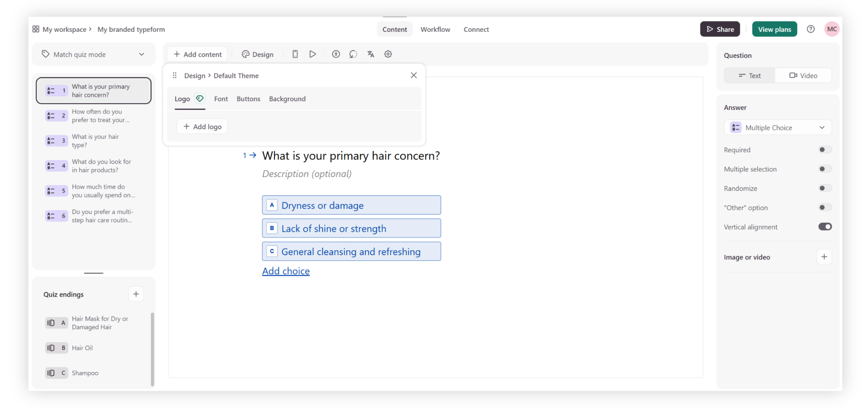Disable Vertical alignment
The height and width of the screenshot is (411, 868).
825,226
